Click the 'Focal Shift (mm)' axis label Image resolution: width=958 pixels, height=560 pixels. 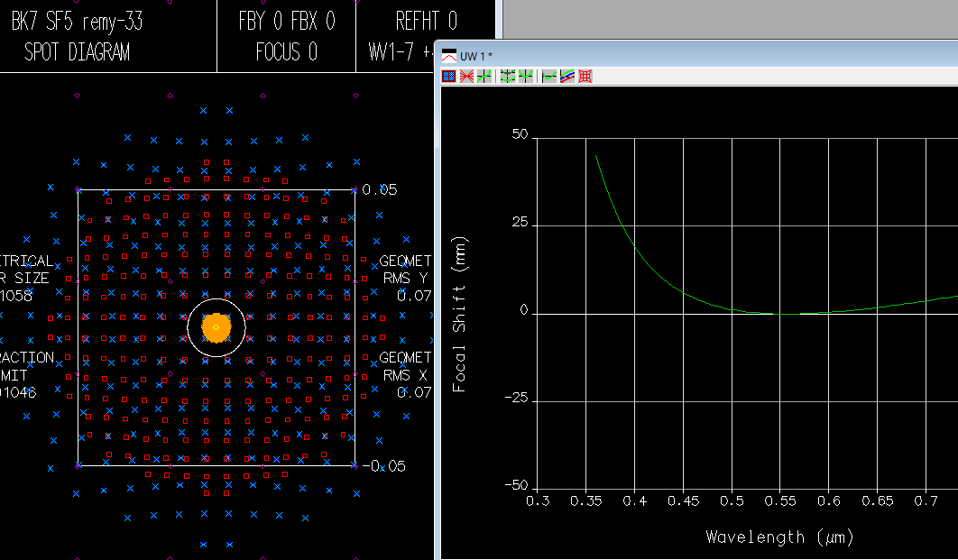tap(459, 314)
